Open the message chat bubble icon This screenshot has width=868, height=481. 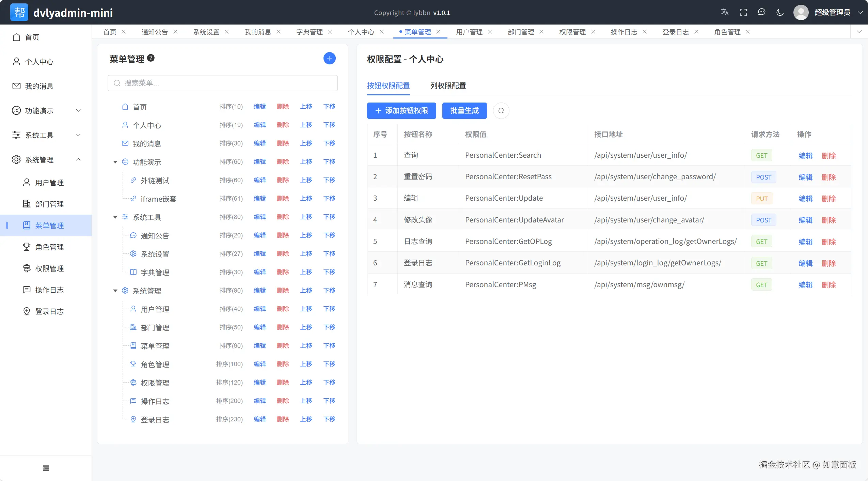(762, 12)
